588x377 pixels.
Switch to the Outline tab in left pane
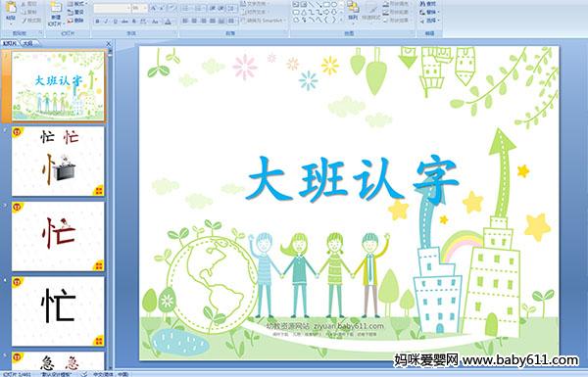coord(27,43)
